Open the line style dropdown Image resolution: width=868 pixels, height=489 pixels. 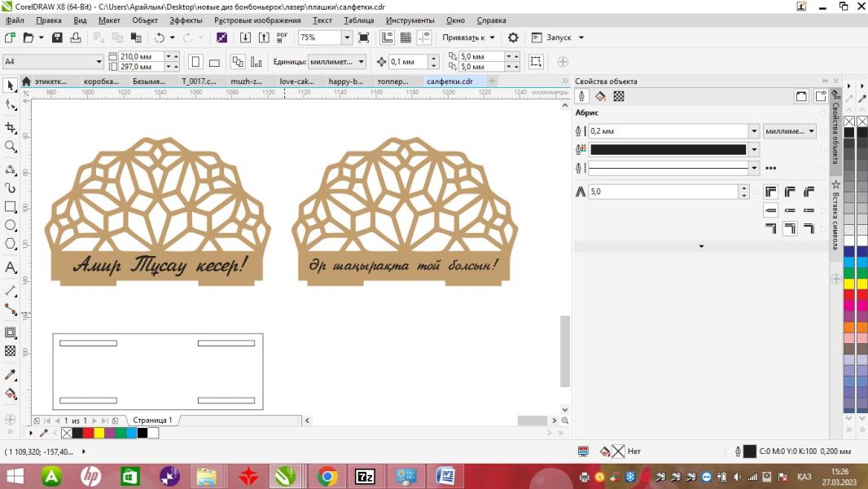(754, 168)
